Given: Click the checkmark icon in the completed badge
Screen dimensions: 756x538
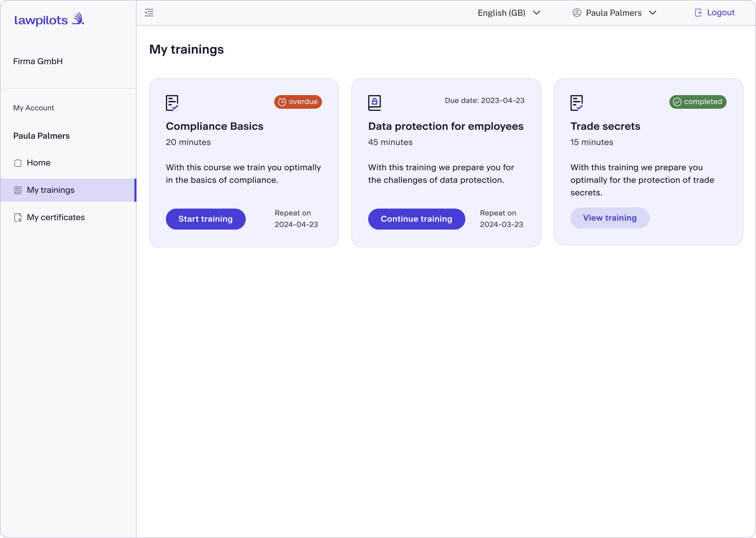Looking at the screenshot, I should (677, 102).
